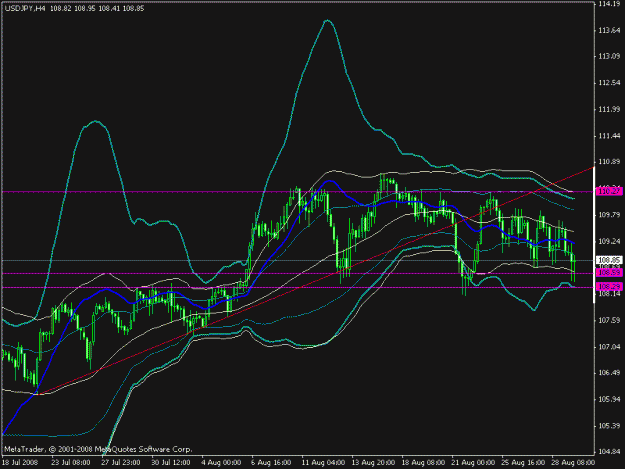Click the 114.19 price axis label
This screenshot has width=625, height=469.
tap(609, 4)
